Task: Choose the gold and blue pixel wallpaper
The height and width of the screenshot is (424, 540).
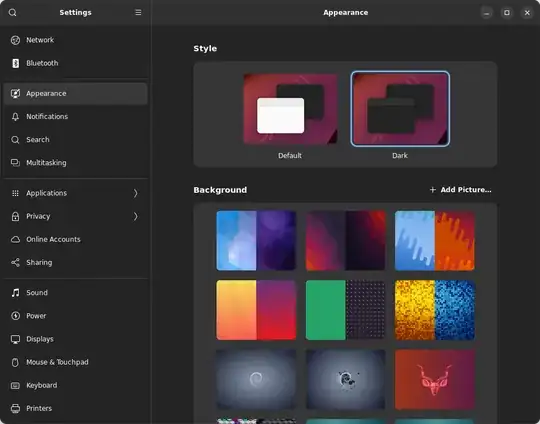Action: pos(435,310)
